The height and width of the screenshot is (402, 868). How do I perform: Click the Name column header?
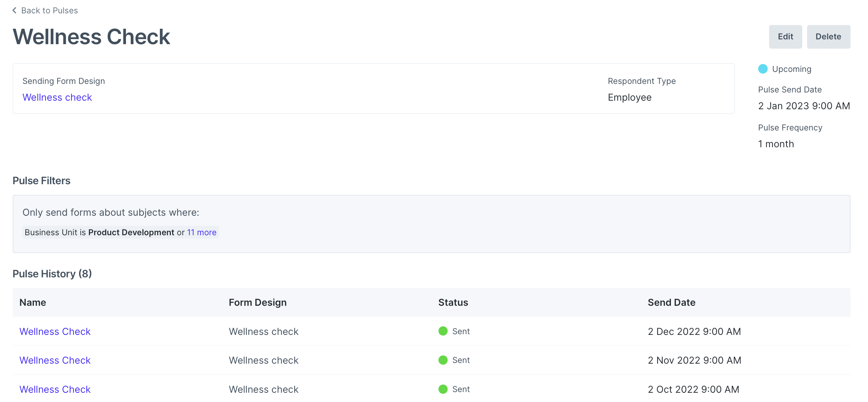[33, 302]
